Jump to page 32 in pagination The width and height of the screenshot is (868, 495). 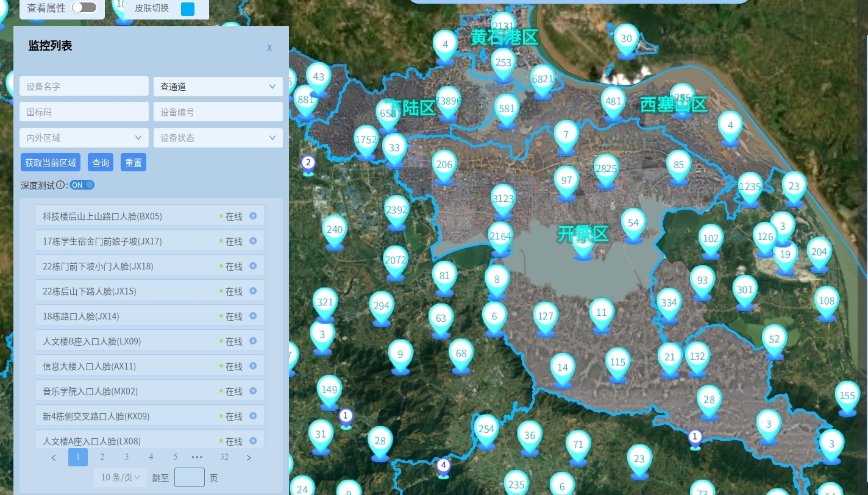(224, 457)
